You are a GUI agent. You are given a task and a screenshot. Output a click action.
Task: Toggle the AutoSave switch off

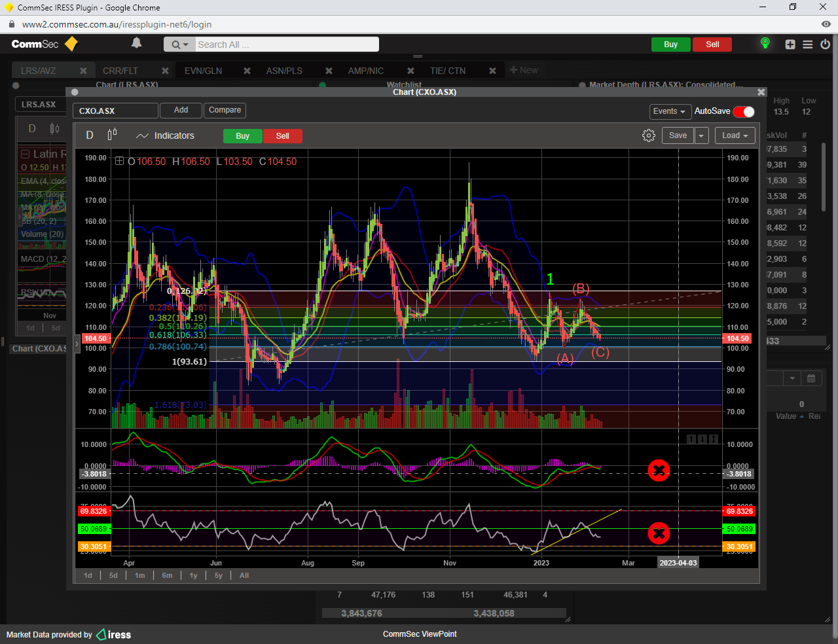[x=744, y=112]
